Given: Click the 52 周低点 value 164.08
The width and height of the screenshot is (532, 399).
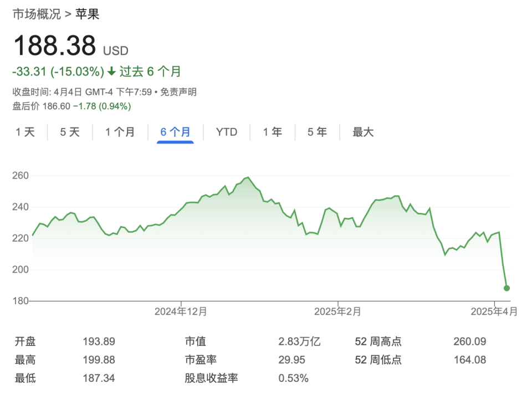Looking at the screenshot, I should tap(470, 360).
